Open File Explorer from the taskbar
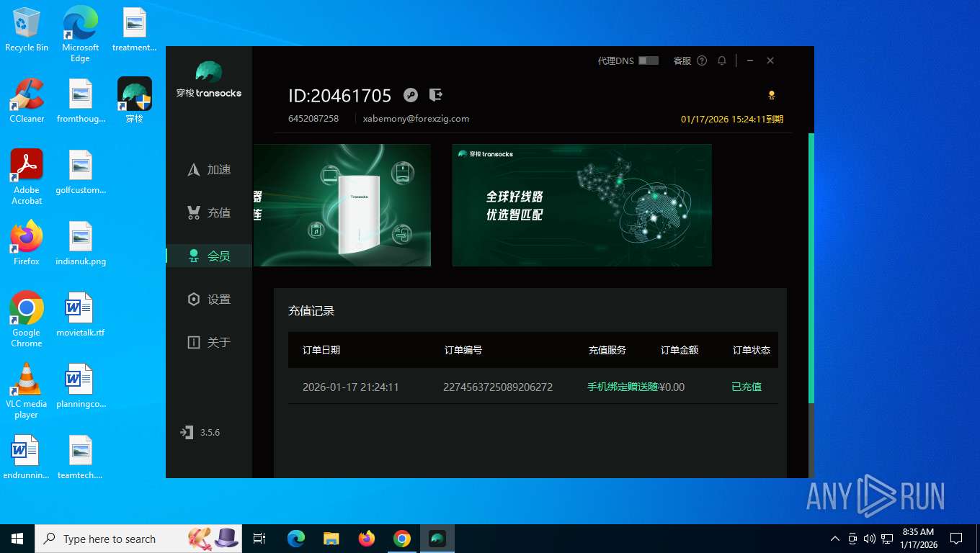Viewport: 980px width, 553px height. [x=331, y=539]
